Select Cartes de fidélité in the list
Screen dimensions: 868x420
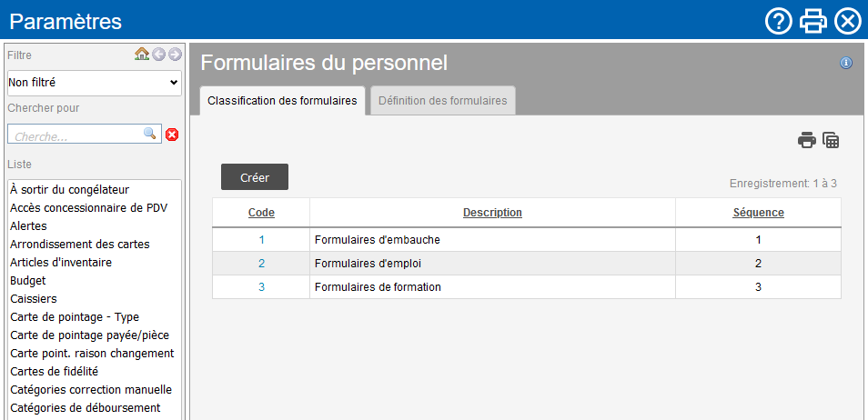click(54, 371)
